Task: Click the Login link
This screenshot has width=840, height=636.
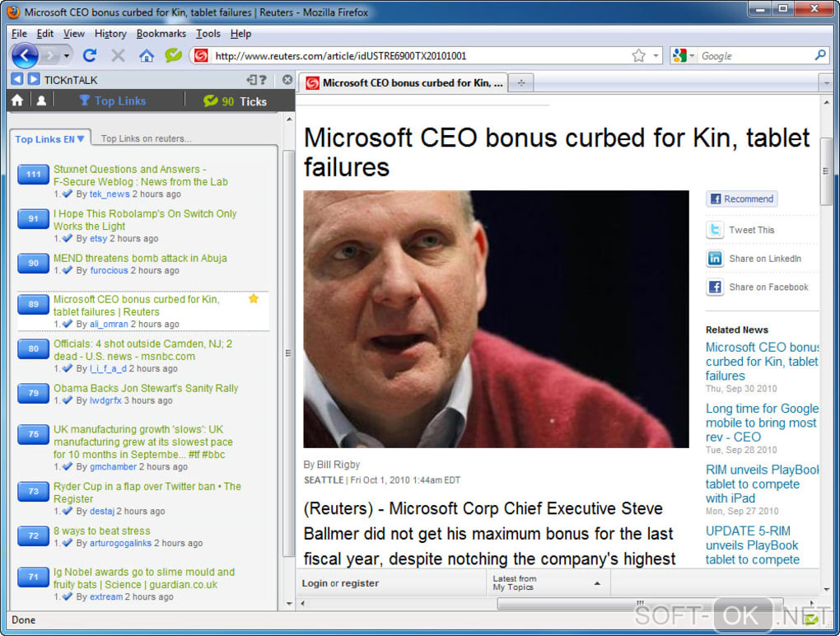Action: [315, 583]
